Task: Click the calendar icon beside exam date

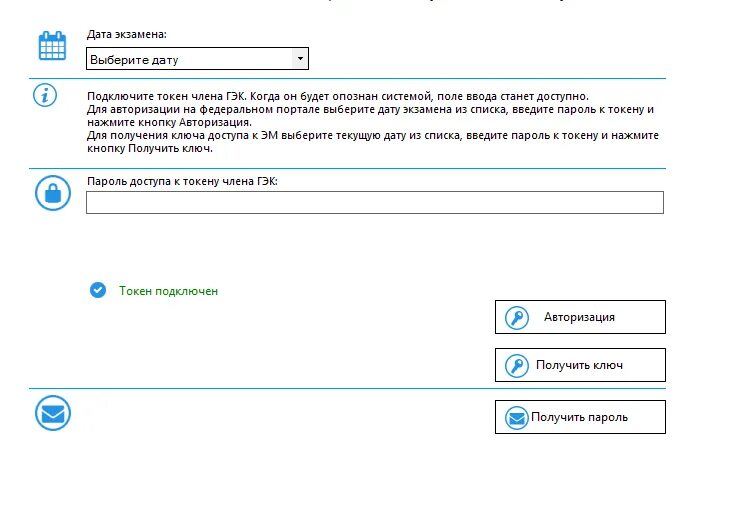Action: pos(52,46)
